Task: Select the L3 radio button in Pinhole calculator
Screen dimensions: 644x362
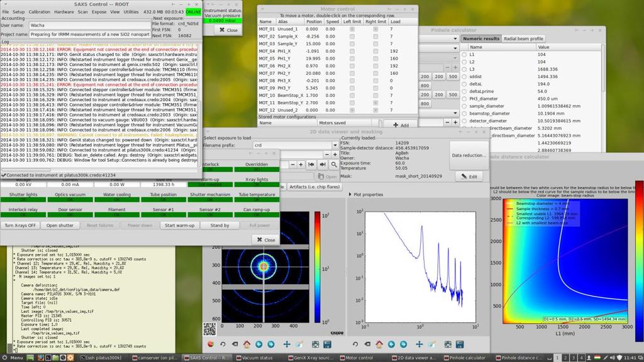Action: [464, 69]
